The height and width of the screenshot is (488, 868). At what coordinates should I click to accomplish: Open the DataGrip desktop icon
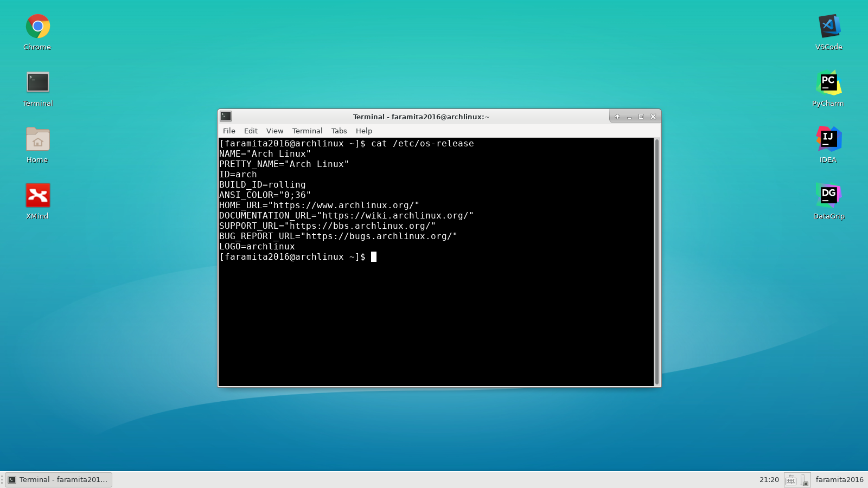(x=828, y=195)
